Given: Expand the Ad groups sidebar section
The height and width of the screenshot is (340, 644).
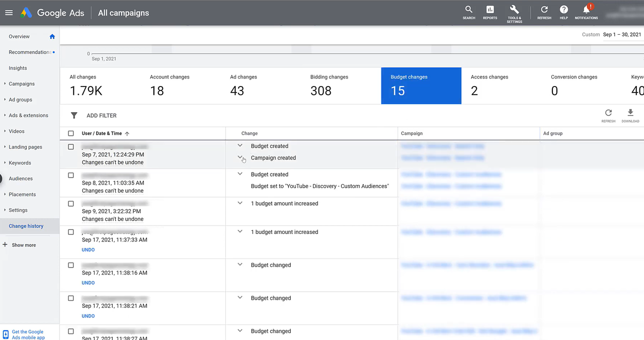Looking at the screenshot, I should coord(5,100).
